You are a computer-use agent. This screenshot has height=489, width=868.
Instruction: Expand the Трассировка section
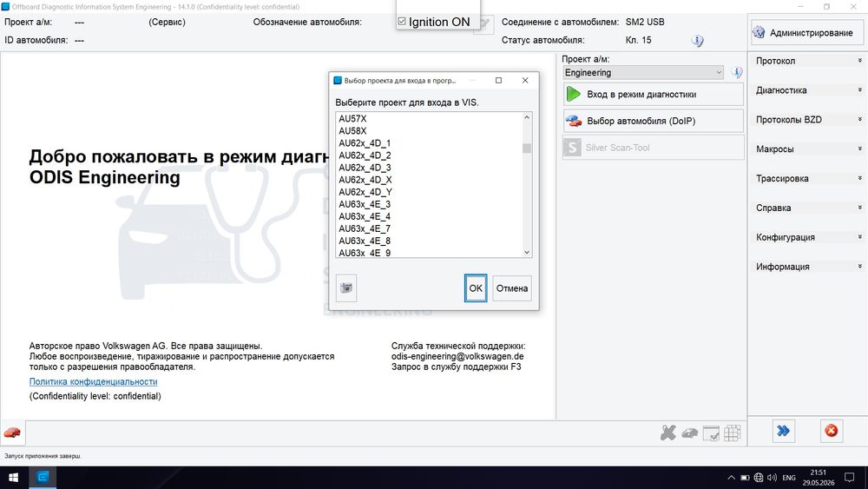coord(807,178)
